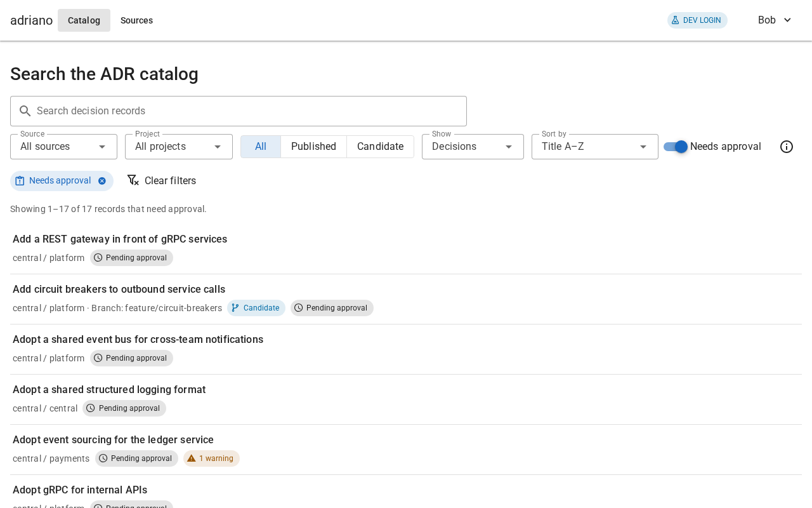Viewport: 812px width, 508px height.
Task: Click the Candidate badge on circuit breakers
Action: pyautogui.click(x=256, y=308)
